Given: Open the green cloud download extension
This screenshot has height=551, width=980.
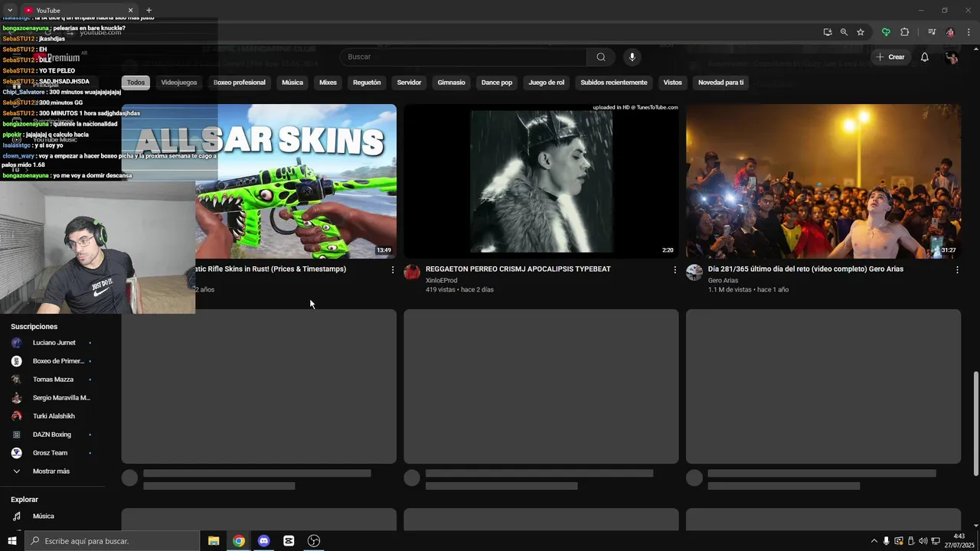Looking at the screenshot, I should pyautogui.click(x=886, y=32).
